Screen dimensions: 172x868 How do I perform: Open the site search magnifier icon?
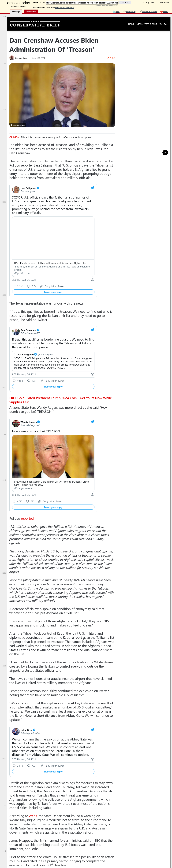coord(166,24)
